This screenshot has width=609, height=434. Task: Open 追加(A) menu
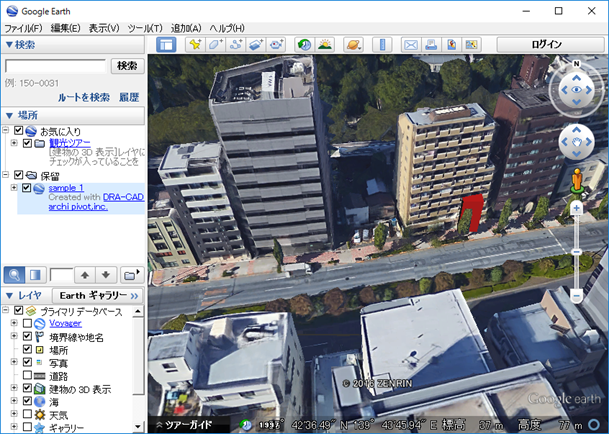click(x=186, y=28)
